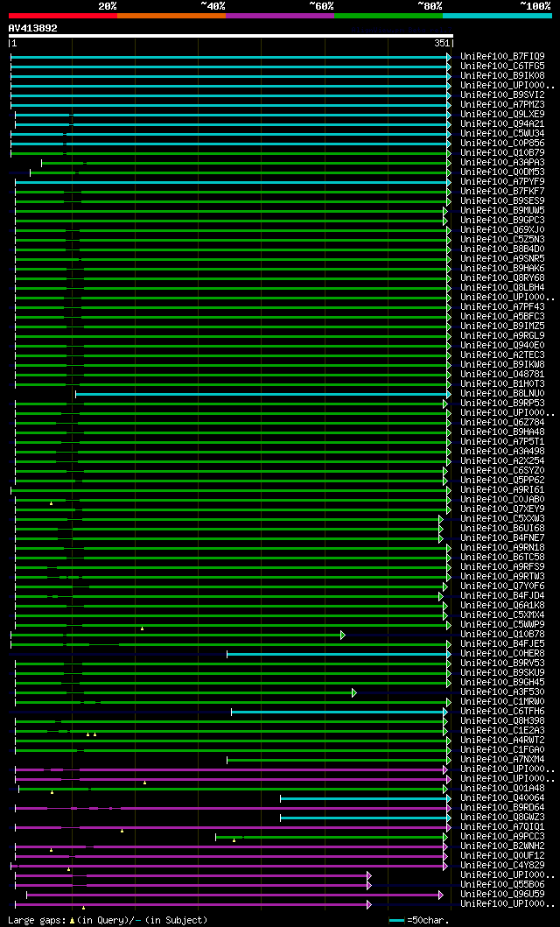560x927 pixels.
Task: Open hit UniRef100_B7FIQ9
Action: coord(503,56)
